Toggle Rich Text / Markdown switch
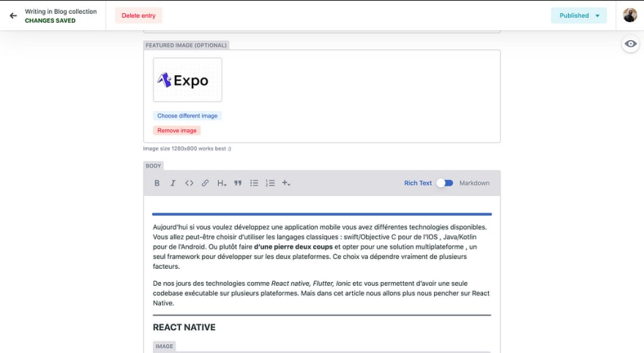The width and height of the screenshot is (644, 353). pos(445,183)
